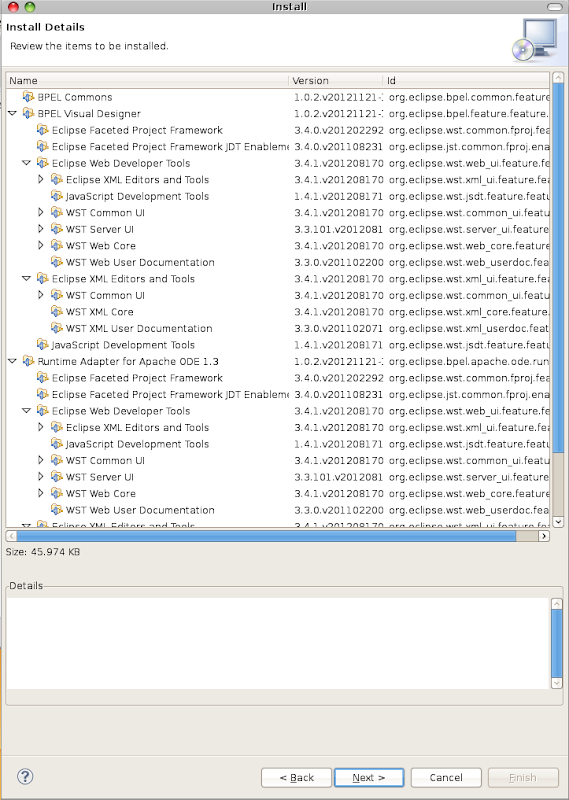Click the scroll-down arrow of the item list
569x800 pixels.
(x=558, y=521)
